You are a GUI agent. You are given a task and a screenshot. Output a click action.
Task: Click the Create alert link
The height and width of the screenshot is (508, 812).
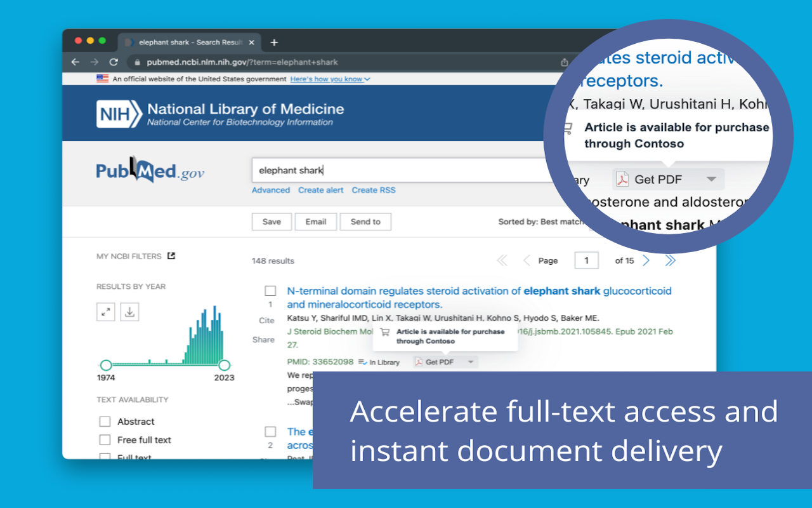tap(321, 190)
